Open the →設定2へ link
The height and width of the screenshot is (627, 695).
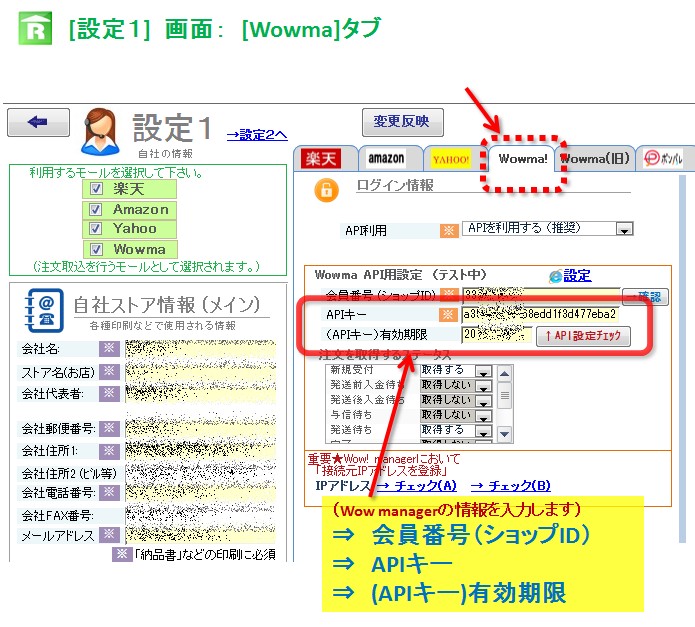pyautogui.click(x=257, y=135)
